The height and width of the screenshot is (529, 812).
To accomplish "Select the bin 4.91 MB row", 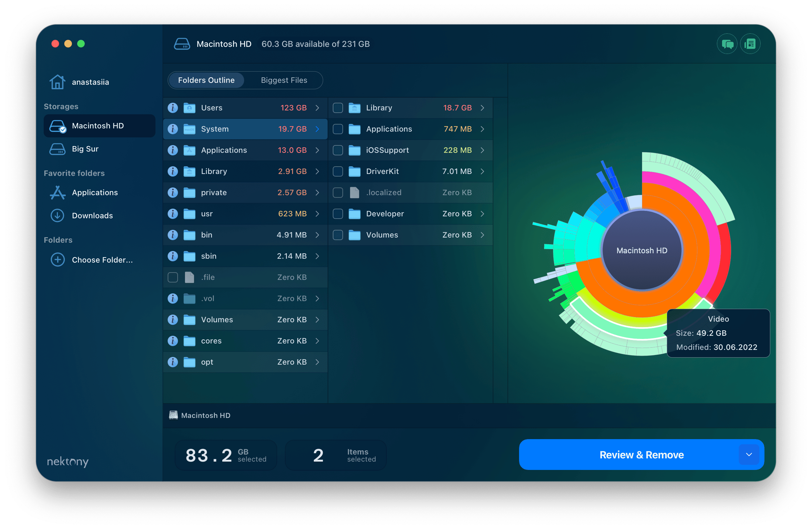I will [245, 235].
